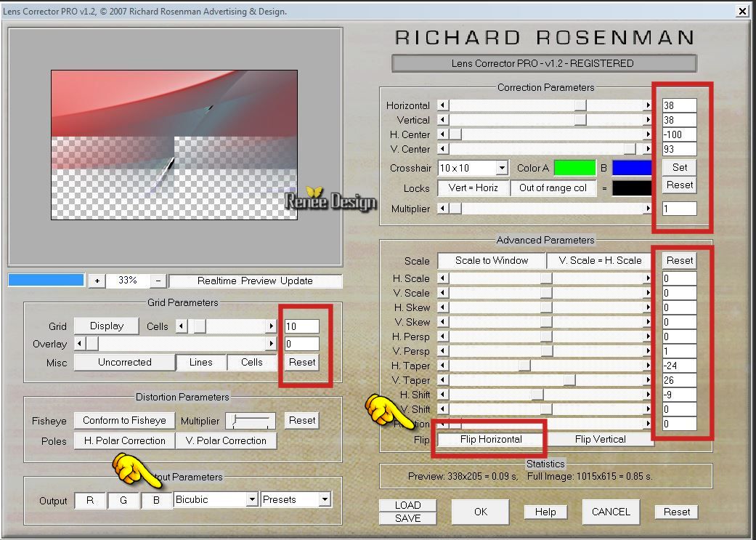Click left arrow of correction Multiplier slider

(x=442, y=209)
